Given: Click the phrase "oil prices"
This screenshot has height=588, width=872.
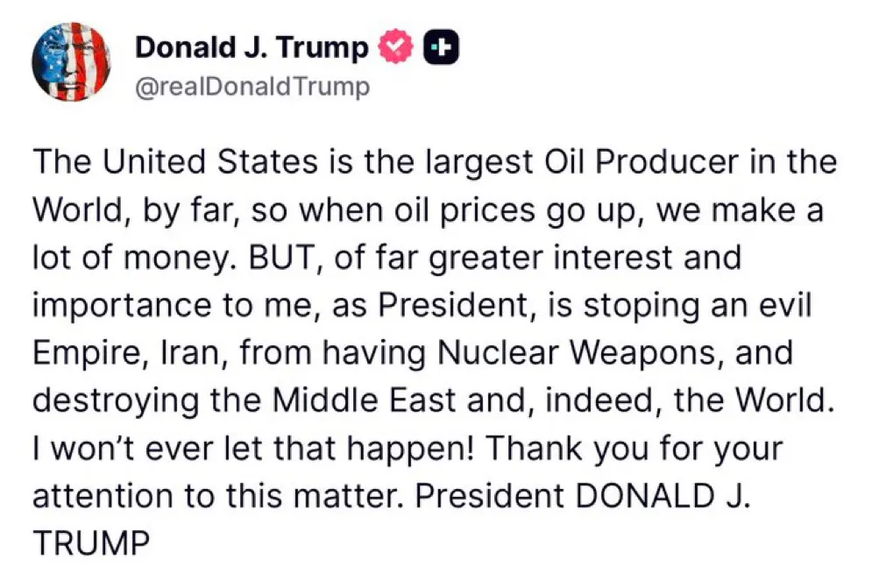Looking at the screenshot, I should (x=420, y=210).
